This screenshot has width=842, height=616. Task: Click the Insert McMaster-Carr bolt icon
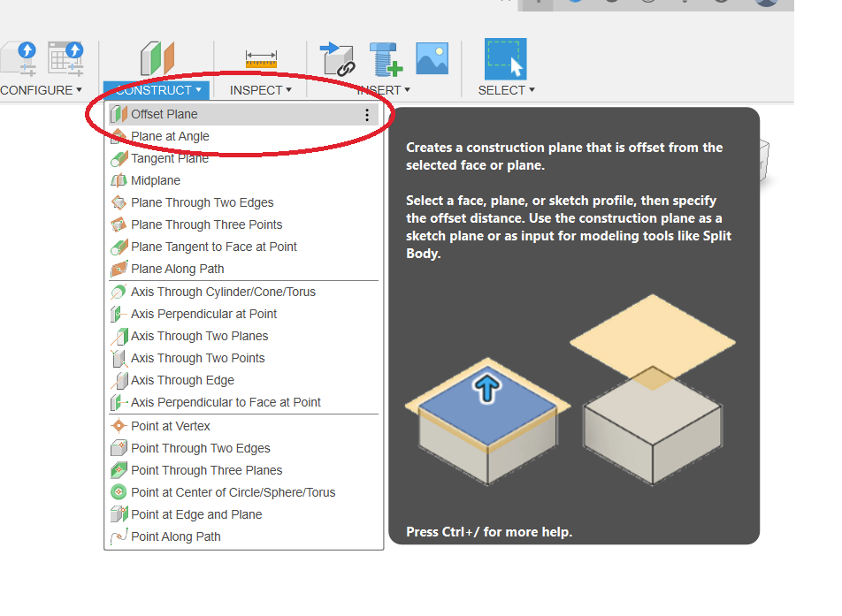[386, 58]
